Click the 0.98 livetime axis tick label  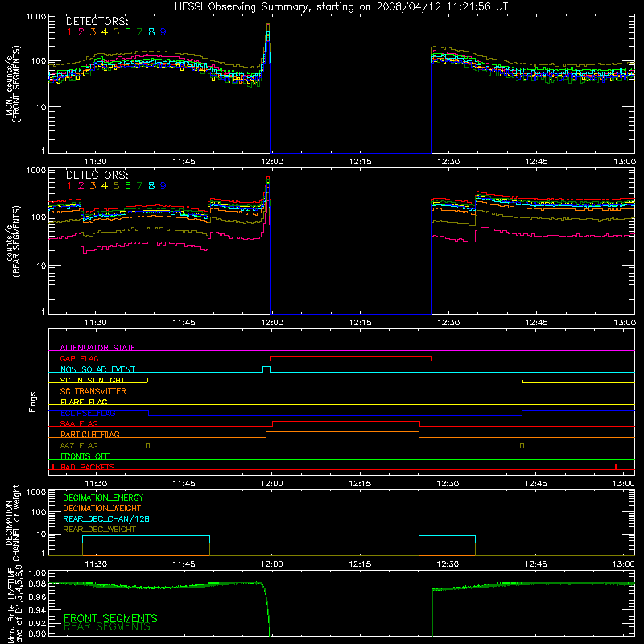(x=37, y=584)
